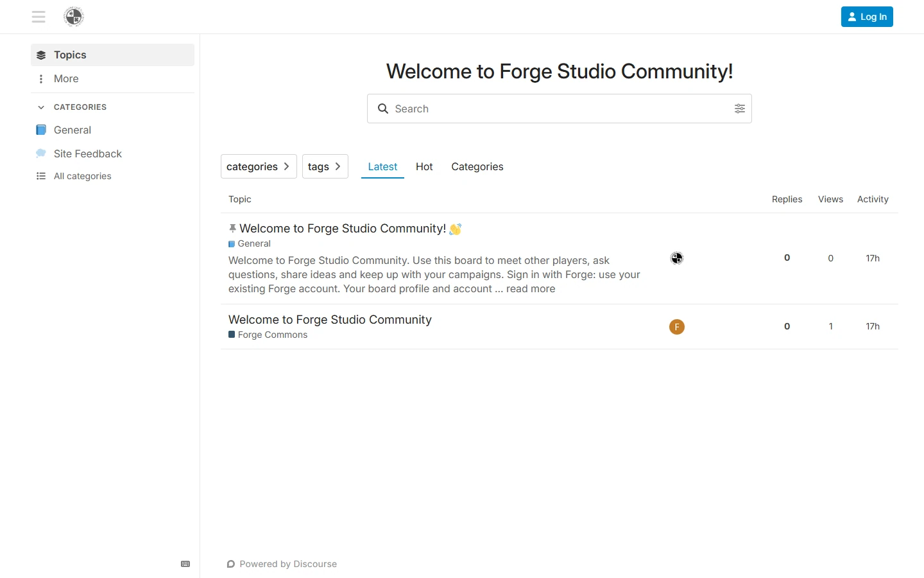The width and height of the screenshot is (924, 578).
Task: Sort topics by Activity column
Action: pos(873,199)
